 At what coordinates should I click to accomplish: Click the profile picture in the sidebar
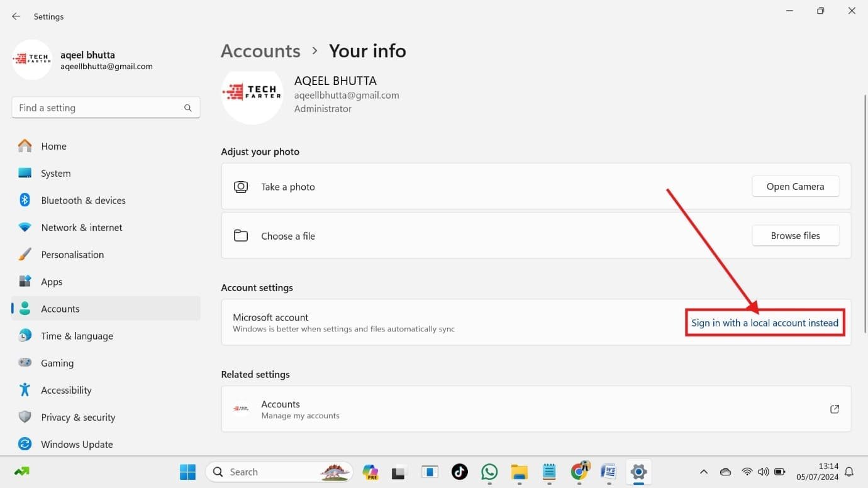(x=31, y=60)
